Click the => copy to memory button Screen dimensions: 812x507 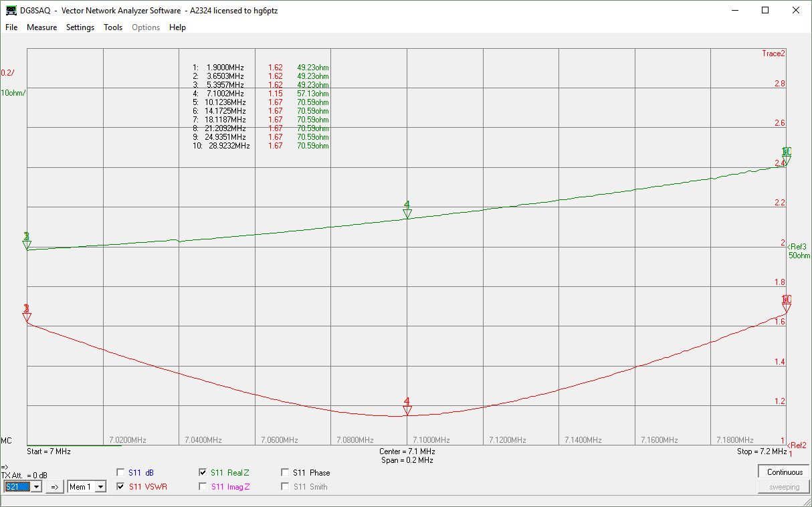tap(55, 487)
